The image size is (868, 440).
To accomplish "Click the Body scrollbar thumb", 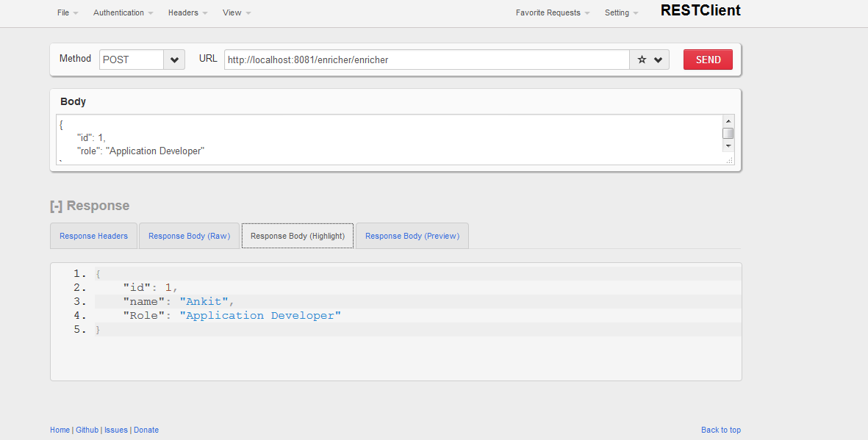I will (x=728, y=134).
